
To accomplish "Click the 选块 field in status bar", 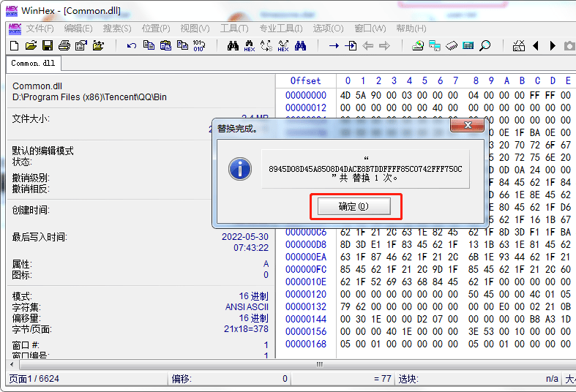I will [478, 379].
